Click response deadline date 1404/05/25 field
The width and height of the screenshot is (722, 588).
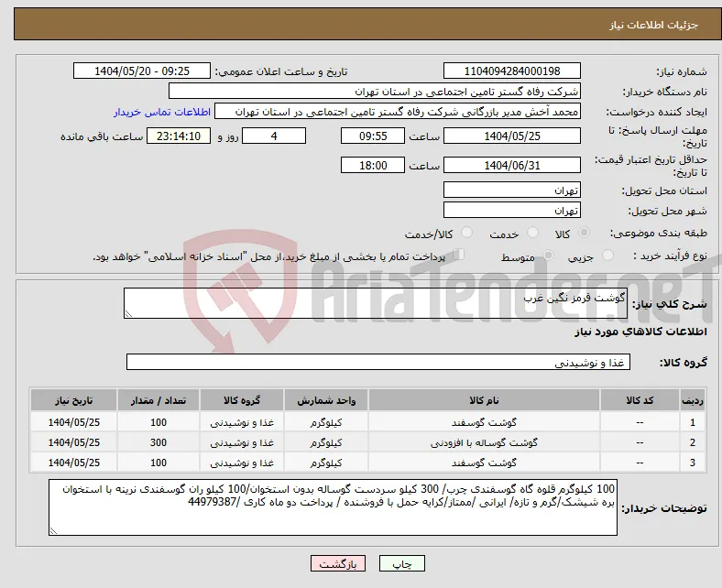tap(512, 136)
